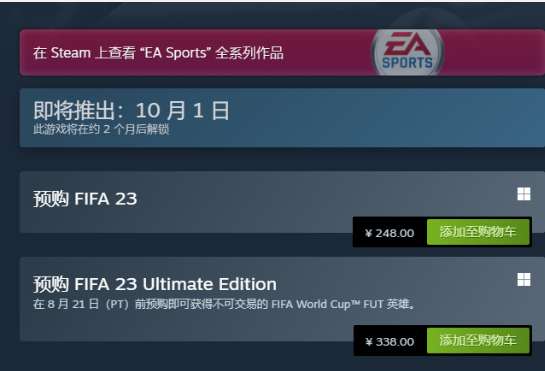Click the '此游戏将在约 2 个月后解锁' unlock notice
The width and height of the screenshot is (545, 371).
(101, 129)
